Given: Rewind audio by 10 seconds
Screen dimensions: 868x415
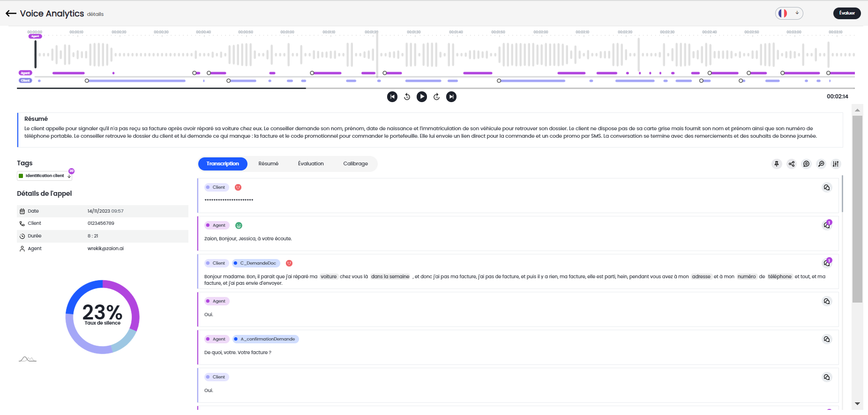Looking at the screenshot, I should point(407,96).
